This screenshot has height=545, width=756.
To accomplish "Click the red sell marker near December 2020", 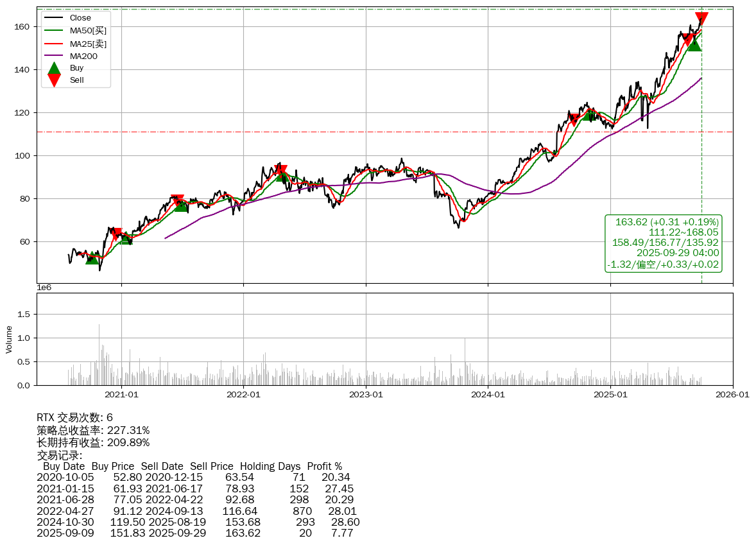I will [x=116, y=235].
